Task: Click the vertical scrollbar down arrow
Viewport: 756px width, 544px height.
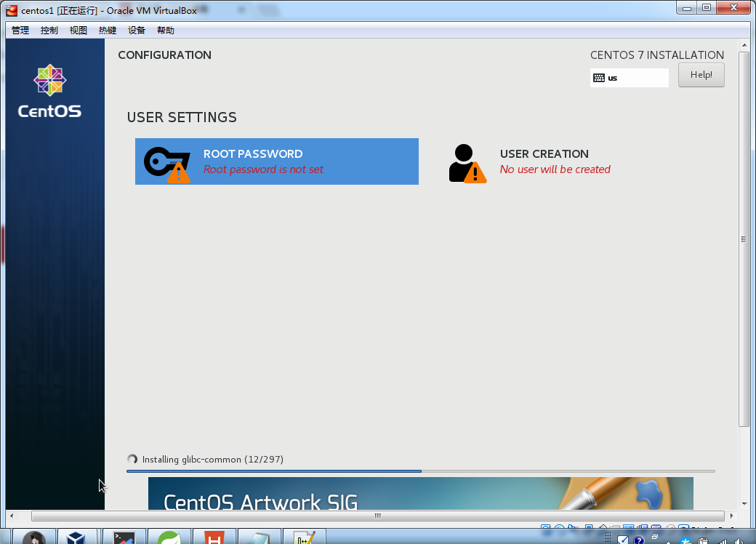Action: (744, 503)
